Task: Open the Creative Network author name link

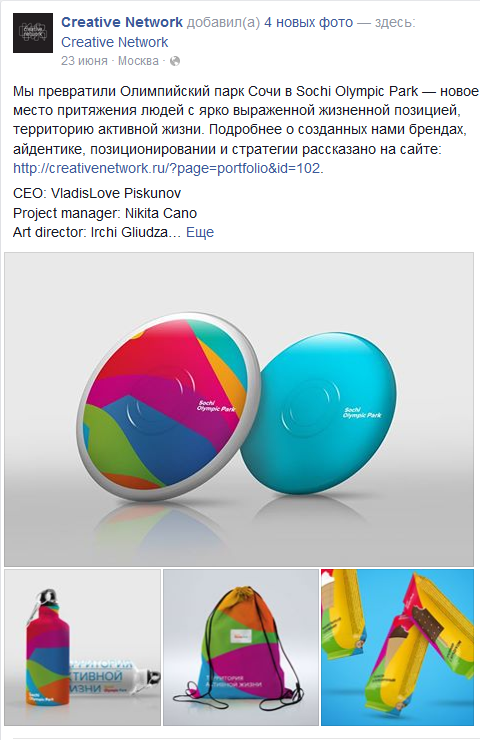Action: click(x=122, y=22)
